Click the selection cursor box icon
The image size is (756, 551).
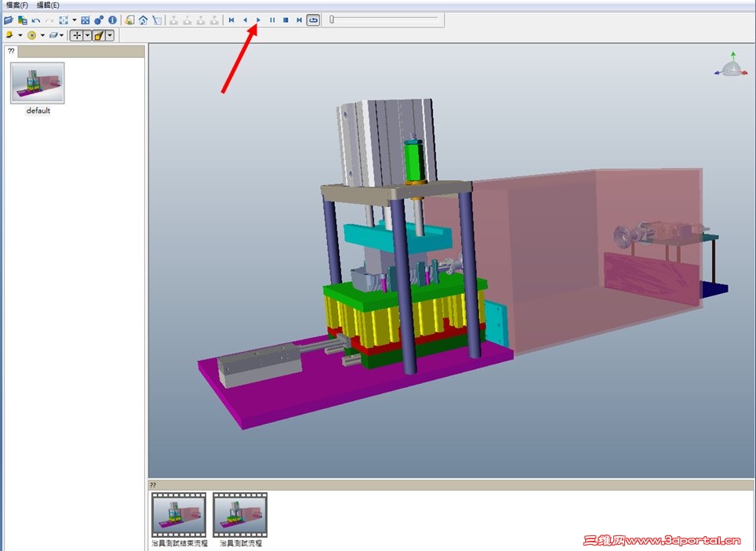tap(157, 20)
